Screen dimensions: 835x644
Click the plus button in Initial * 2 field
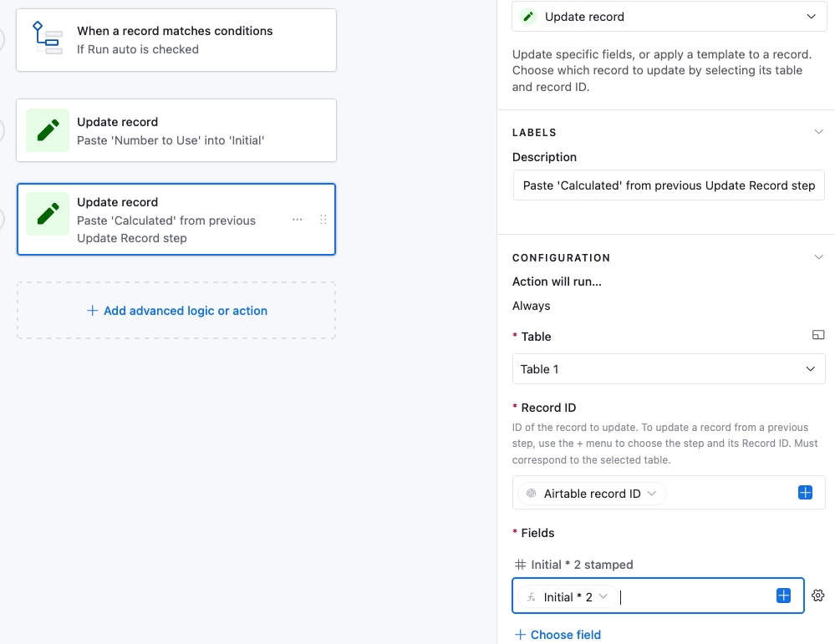[x=783, y=596]
